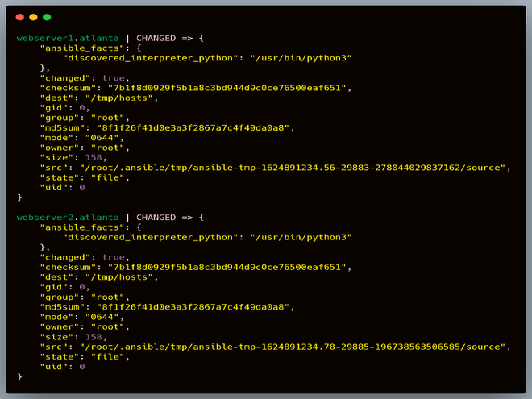The height and width of the screenshot is (399, 532).
Task: Click size value 158 under webserver1
Action: [94, 157]
